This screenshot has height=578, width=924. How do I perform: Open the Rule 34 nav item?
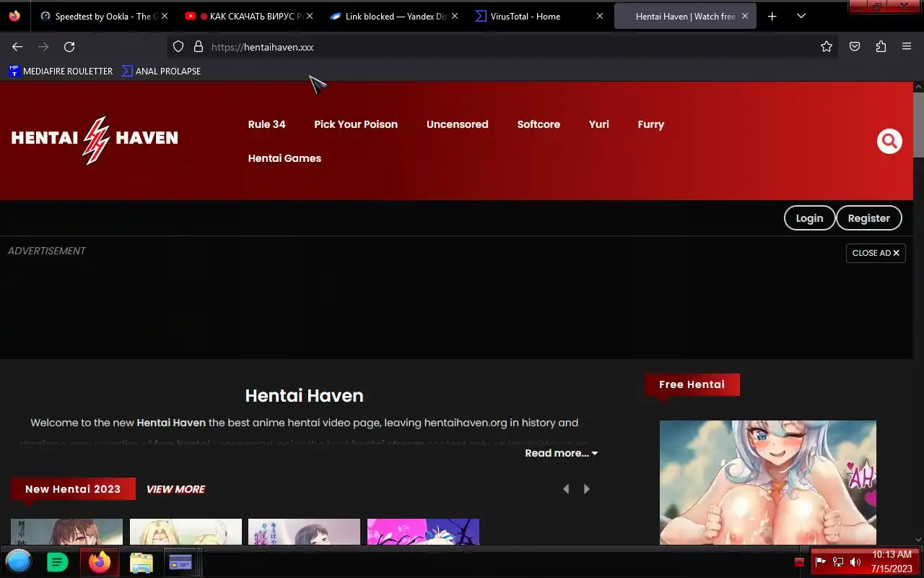(266, 124)
